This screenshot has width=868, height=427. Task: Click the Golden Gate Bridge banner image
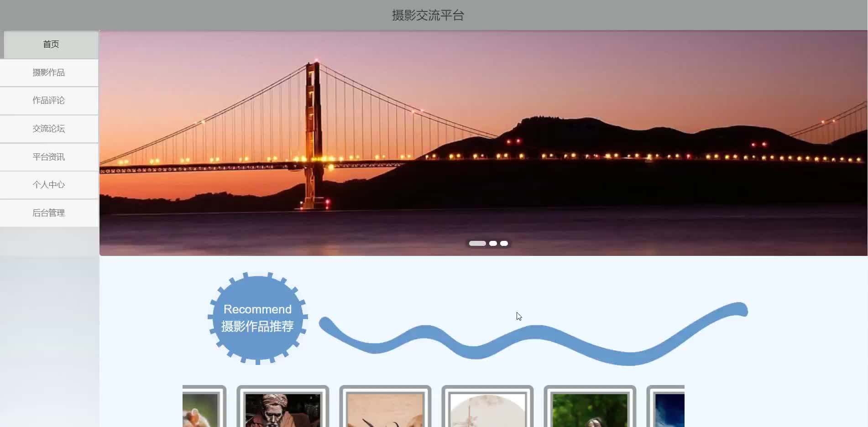point(483,143)
